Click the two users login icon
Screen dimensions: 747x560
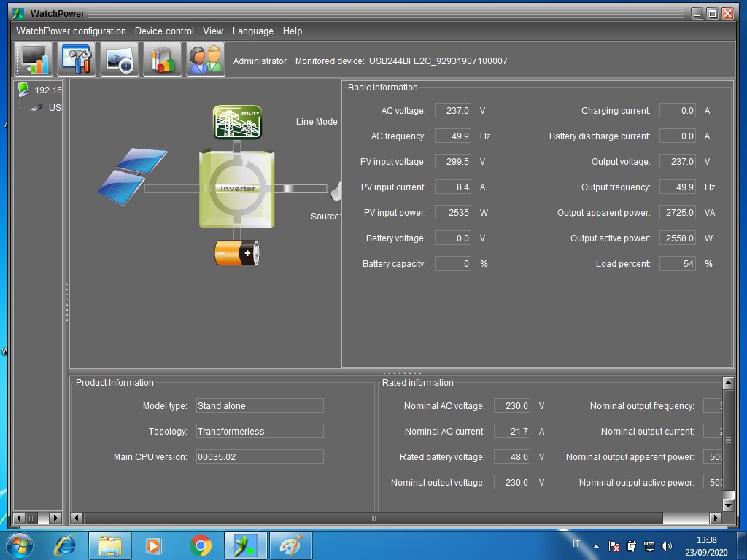pos(205,60)
